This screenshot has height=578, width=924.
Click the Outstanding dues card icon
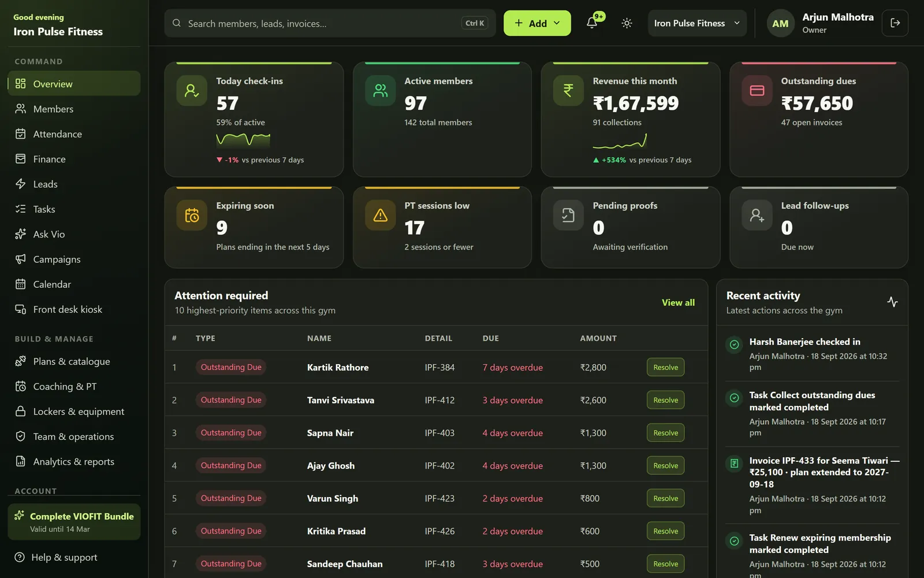point(757,91)
